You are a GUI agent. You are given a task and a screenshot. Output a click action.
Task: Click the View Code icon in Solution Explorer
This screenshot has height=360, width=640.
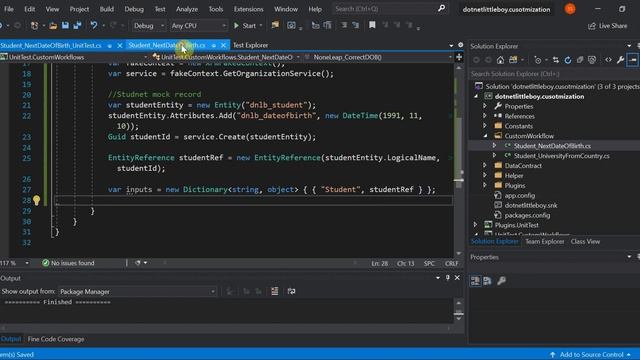609,60
